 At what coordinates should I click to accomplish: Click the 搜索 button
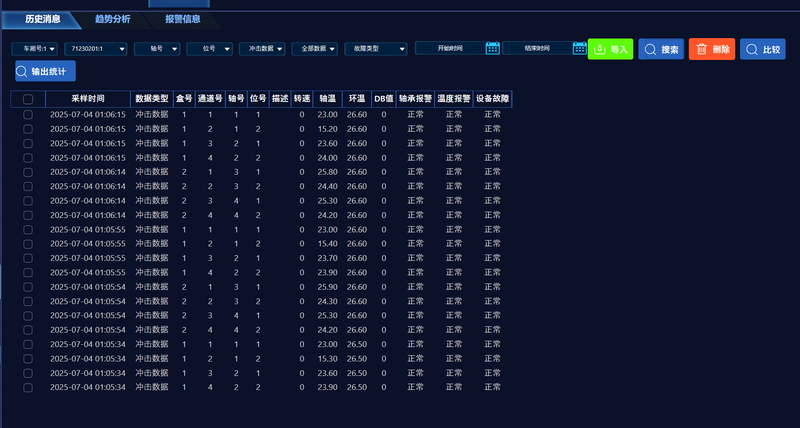tap(661, 49)
